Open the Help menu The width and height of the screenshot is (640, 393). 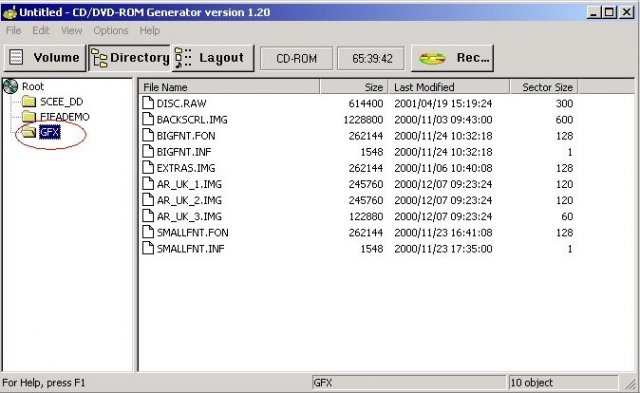point(150,31)
